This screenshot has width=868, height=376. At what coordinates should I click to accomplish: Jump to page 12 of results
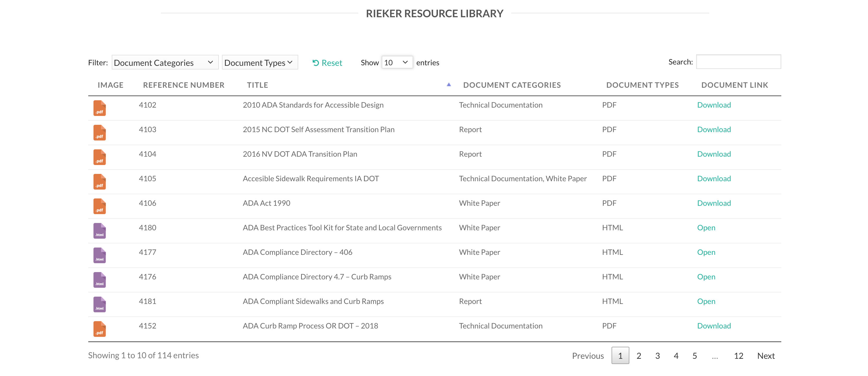(x=738, y=355)
